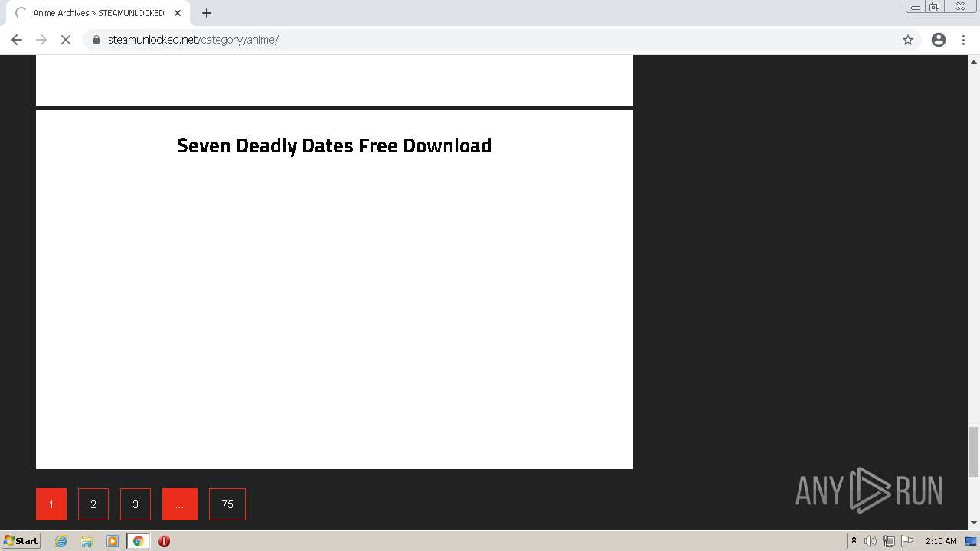Open network status tray icon
The image size is (980, 551).
tap(888, 541)
